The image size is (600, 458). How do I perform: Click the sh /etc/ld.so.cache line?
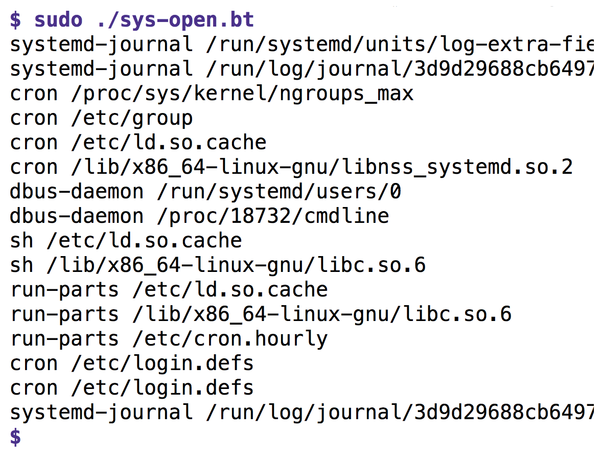coord(126,241)
